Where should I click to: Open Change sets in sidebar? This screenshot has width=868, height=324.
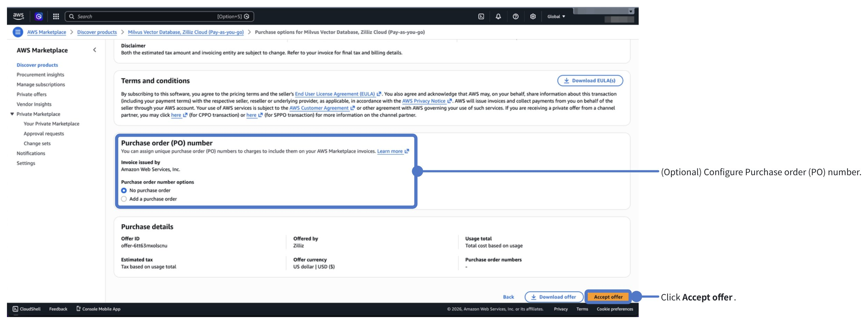pos(37,143)
